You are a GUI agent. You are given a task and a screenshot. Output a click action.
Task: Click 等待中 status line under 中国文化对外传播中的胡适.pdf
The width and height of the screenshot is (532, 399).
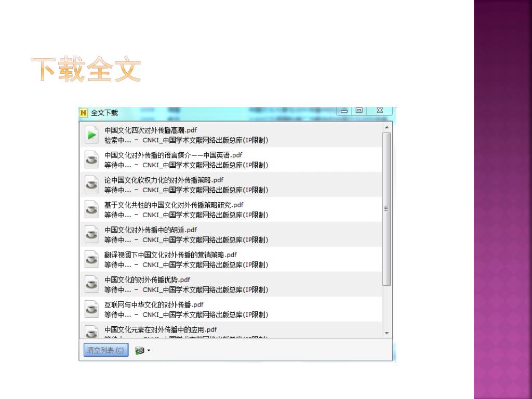[187, 240]
